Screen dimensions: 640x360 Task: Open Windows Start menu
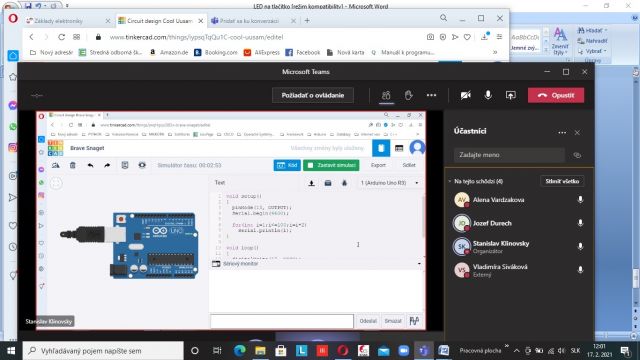click(11, 351)
